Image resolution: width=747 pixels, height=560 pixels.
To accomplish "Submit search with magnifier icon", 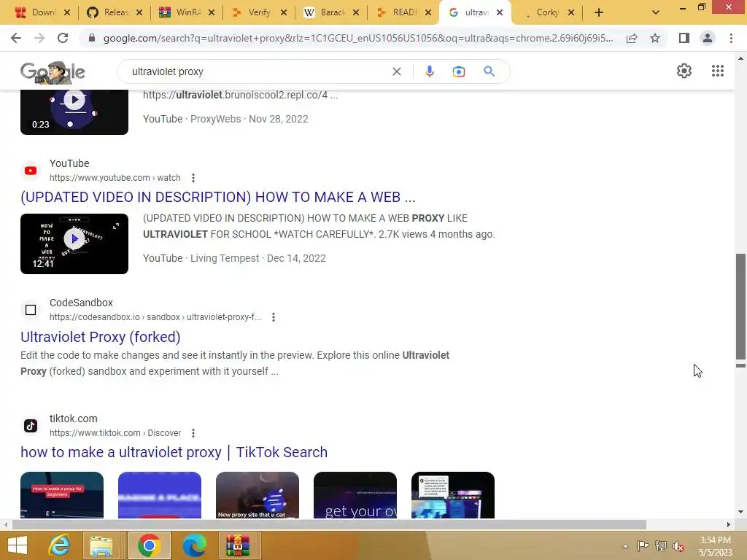I will (489, 71).
